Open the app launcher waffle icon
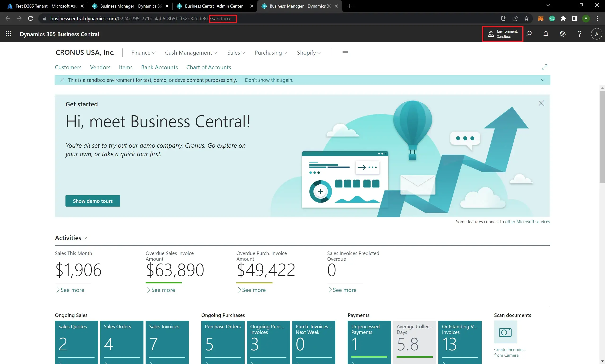This screenshot has width=605, height=364. (8, 34)
